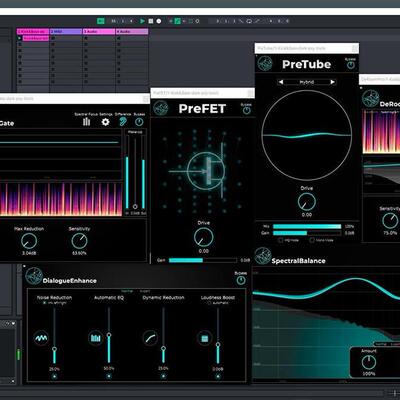400x400 pixels.
Task: Click the DeRoom plugin logo icon
Action: coord(370,98)
